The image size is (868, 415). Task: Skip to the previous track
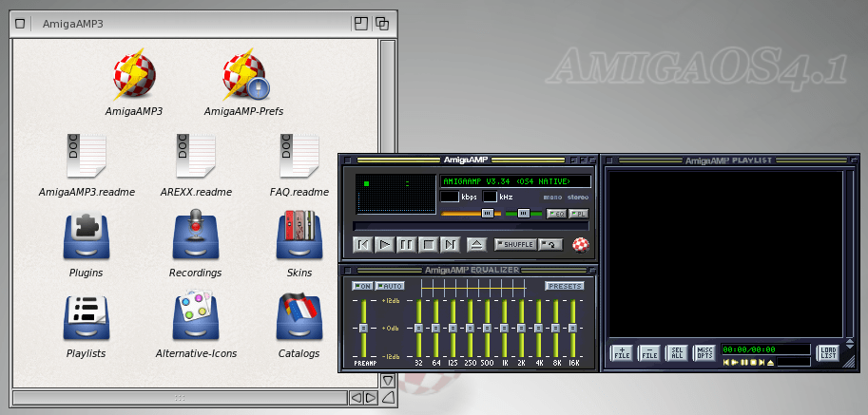pos(362,245)
